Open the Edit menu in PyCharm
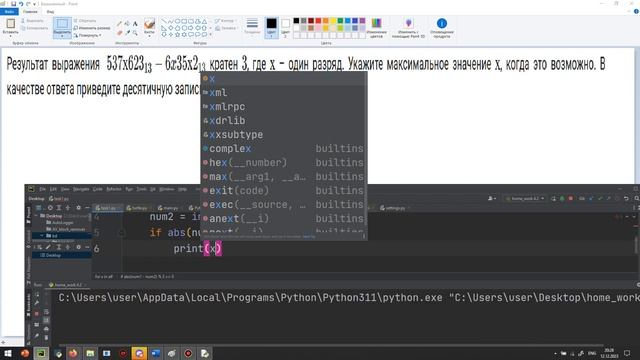 [53, 189]
